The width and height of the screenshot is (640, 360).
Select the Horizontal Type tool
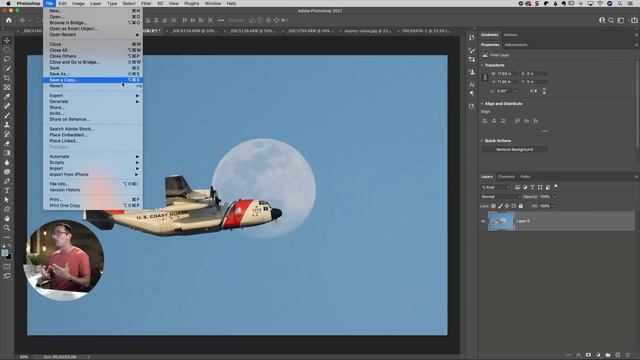pyautogui.click(x=7, y=191)
